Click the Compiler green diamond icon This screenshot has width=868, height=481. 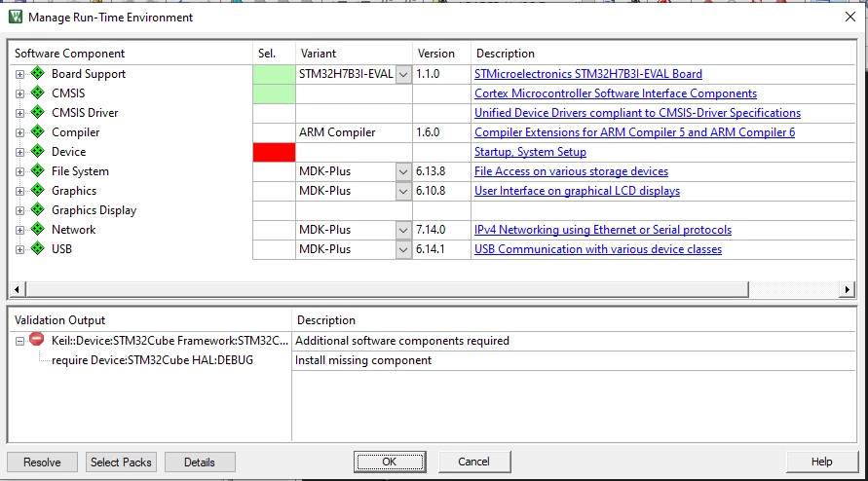(38, 131)
